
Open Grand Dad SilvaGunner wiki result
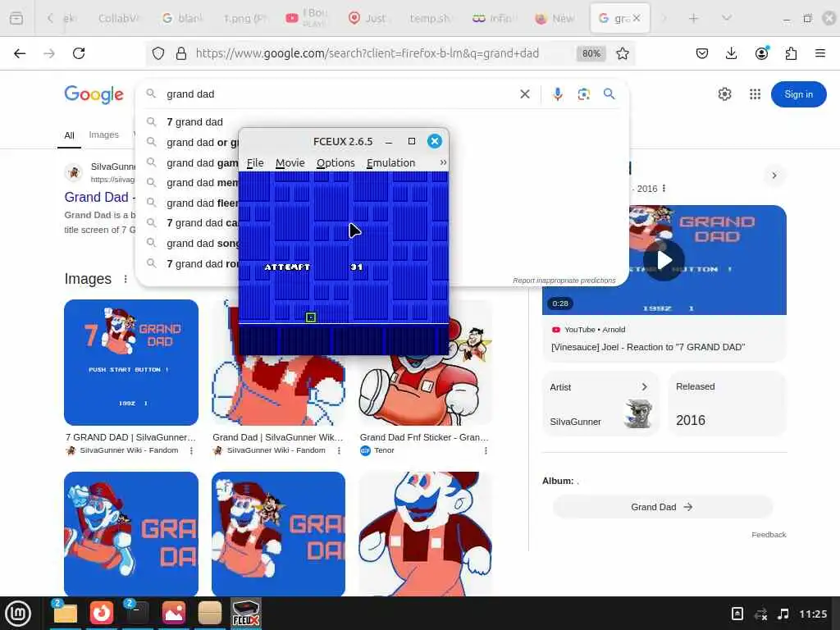point(97,197)
